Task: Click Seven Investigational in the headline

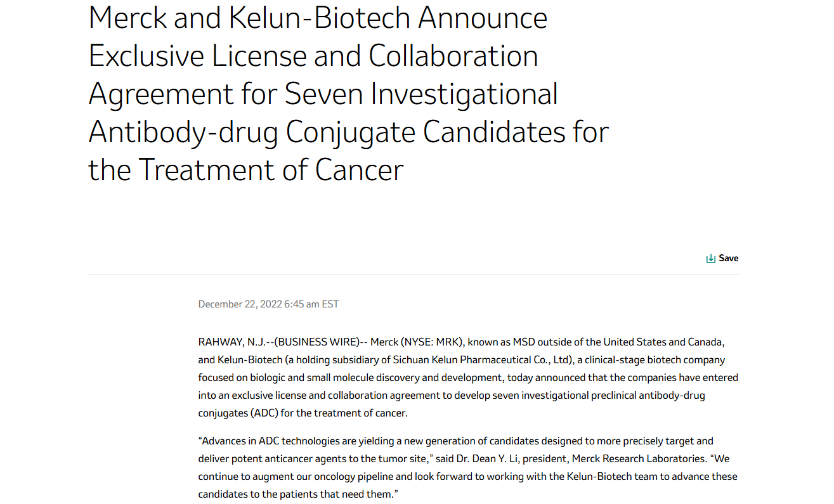Action: [x=421, y=94]
